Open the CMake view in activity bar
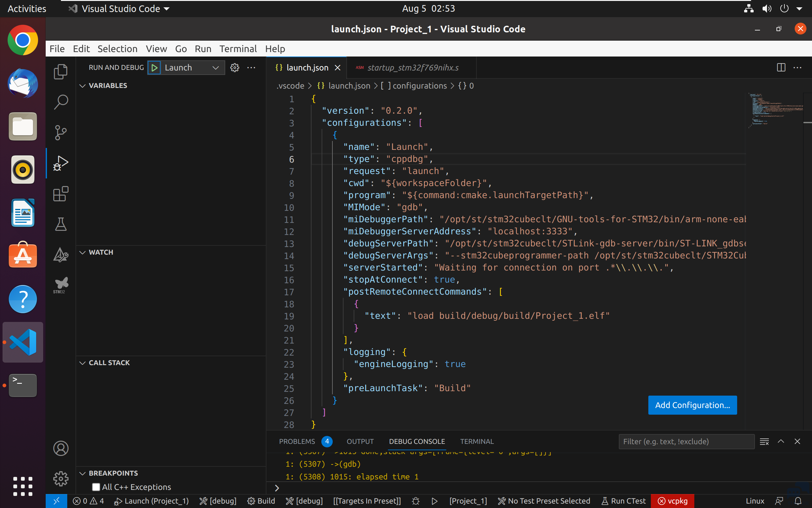This screenshot has height=508, width=812. click(x=61, y=255)
